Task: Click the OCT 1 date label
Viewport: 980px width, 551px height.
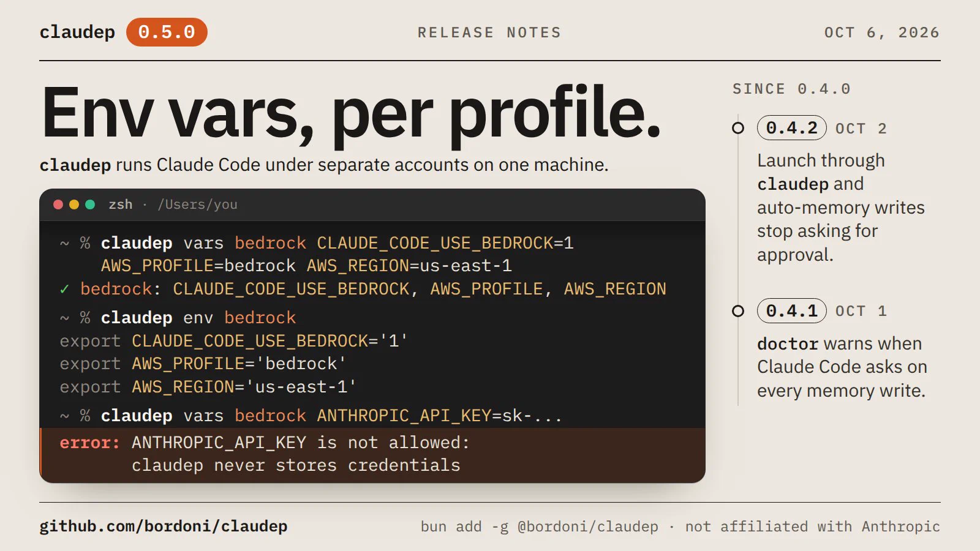Action: 861,311
